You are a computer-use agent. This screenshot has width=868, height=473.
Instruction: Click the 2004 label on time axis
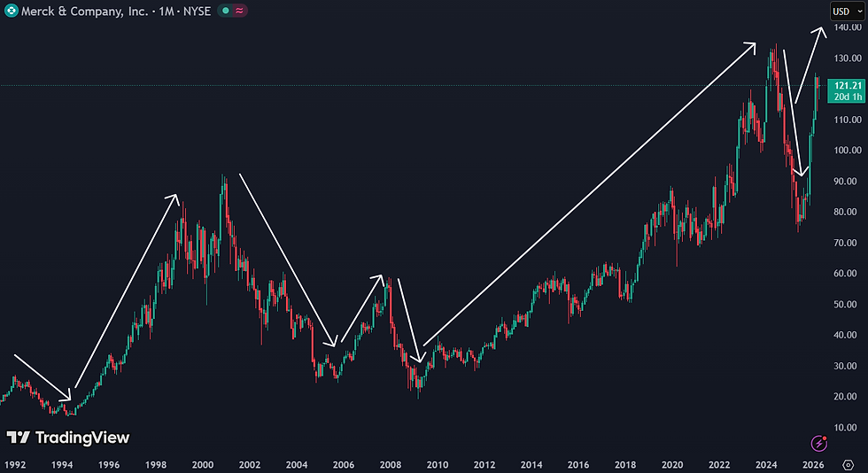click(x=297, y=465)
